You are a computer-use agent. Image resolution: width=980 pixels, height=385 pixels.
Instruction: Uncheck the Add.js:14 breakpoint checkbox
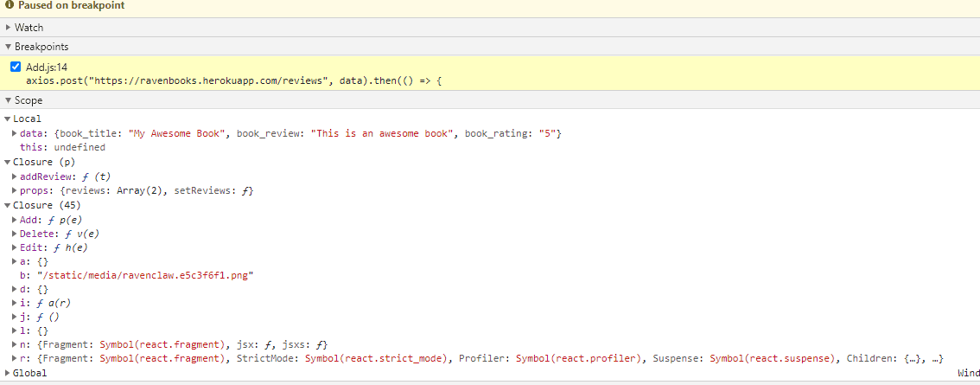point(16,67)
